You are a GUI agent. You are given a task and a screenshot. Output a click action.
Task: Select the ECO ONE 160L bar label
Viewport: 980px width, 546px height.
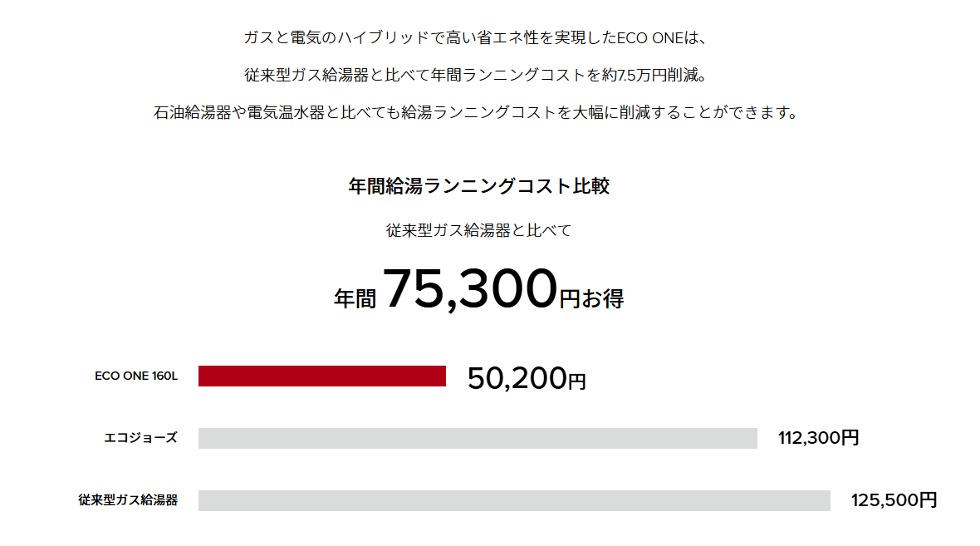click(x=136, y=376)
